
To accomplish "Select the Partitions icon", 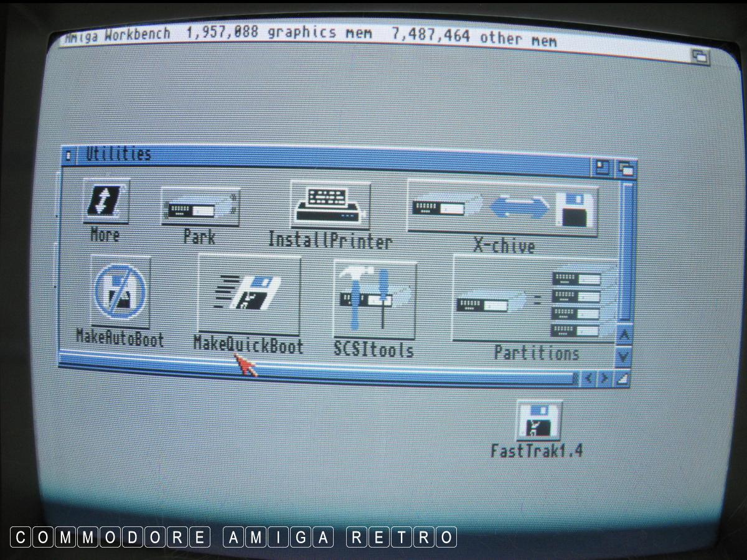I will pos(535,298).
